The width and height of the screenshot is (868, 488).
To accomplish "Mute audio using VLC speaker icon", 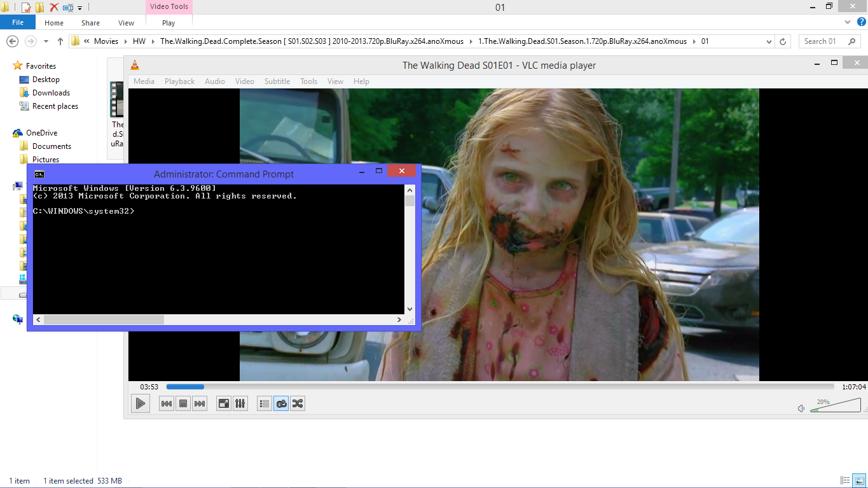I will (801, 408).
